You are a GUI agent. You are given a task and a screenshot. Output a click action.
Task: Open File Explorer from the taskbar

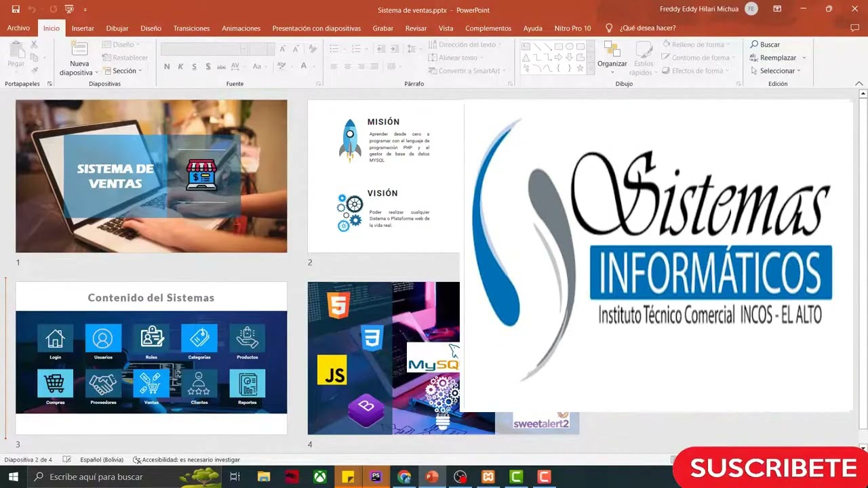coord(264,476)
